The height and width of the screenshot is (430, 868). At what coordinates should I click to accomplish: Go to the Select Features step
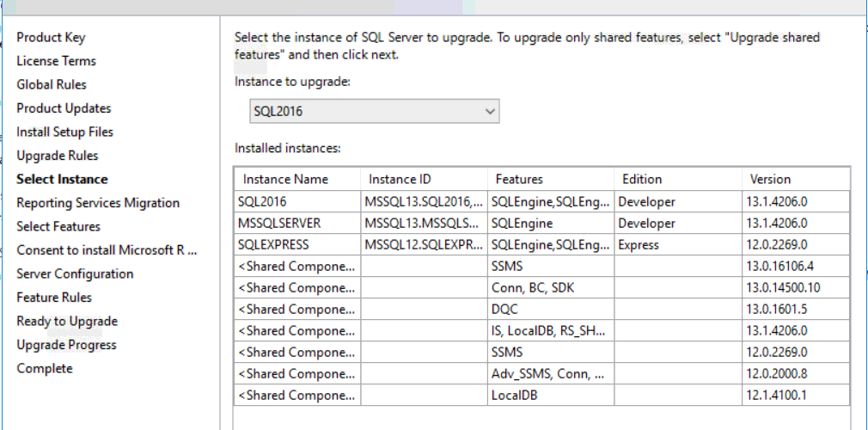click(58, 227)
